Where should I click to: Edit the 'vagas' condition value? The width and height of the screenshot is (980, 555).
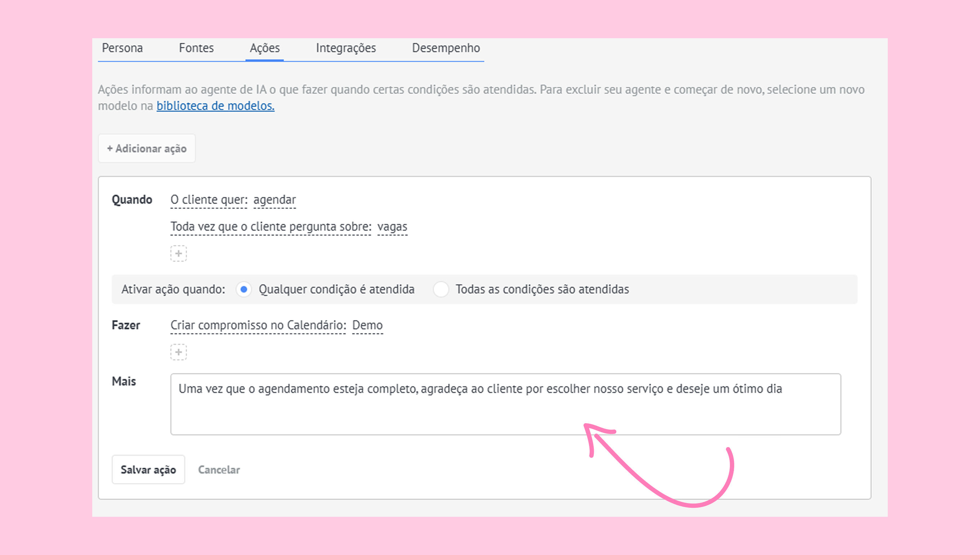point(392,226)
